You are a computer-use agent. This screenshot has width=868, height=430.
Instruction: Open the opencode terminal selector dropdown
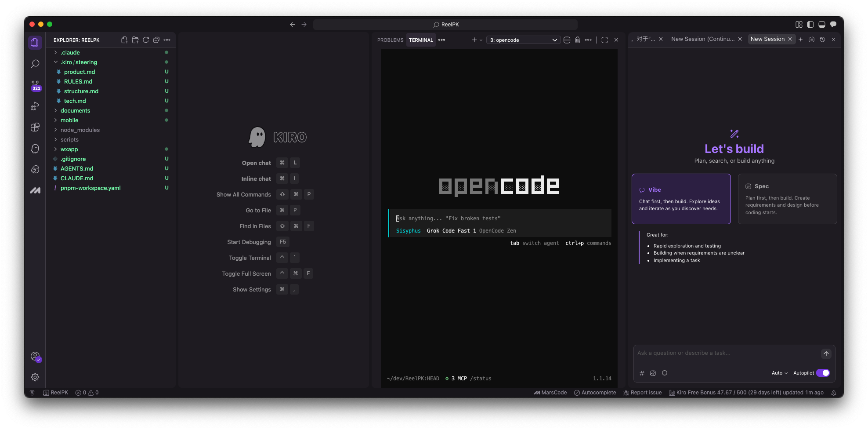point(523,40)
